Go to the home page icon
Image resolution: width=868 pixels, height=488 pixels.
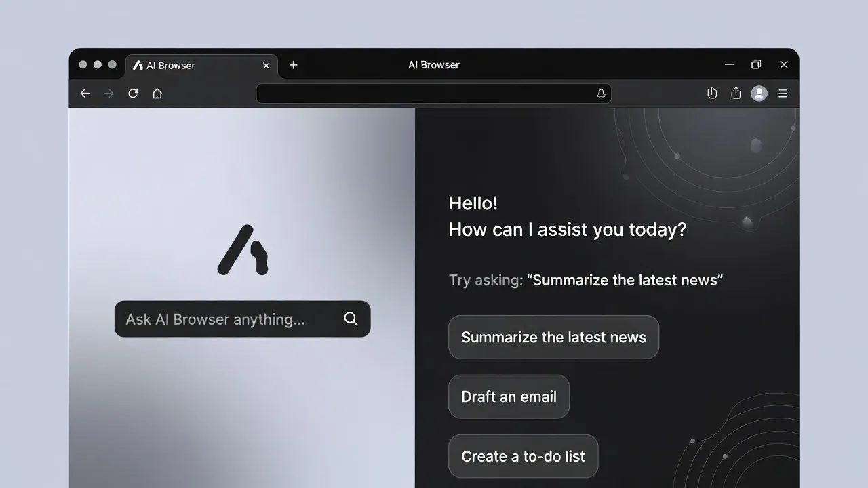(157, 94)
